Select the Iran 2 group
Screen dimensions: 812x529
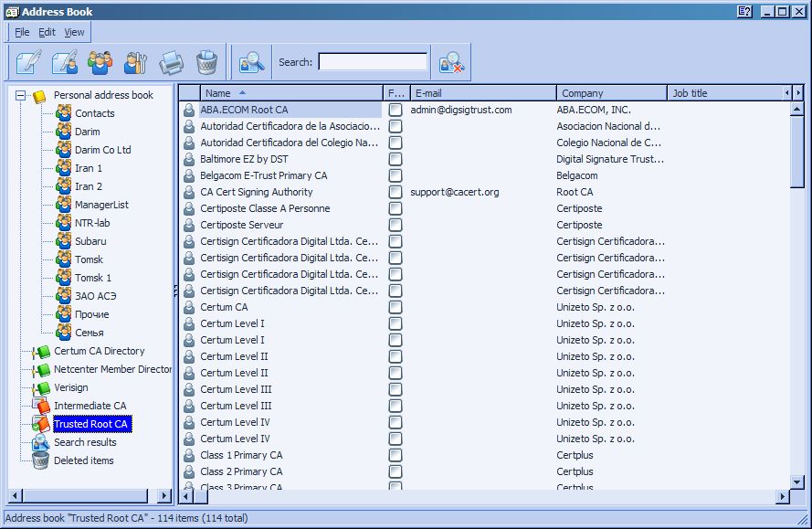tap(89, 186)
